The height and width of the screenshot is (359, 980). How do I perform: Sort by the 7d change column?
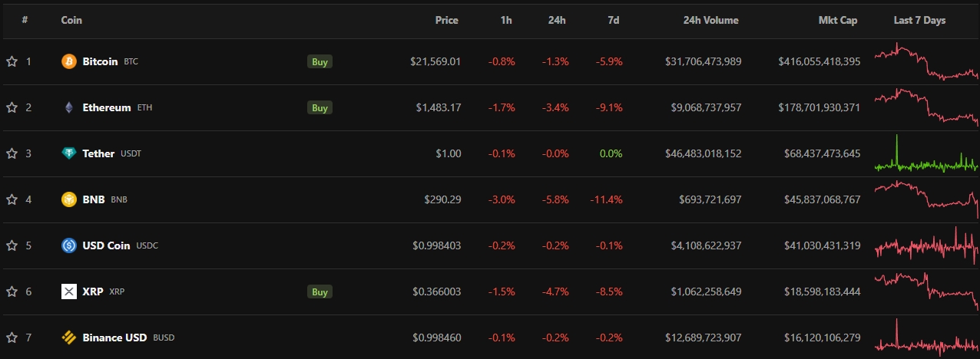[x=613, y=20]
